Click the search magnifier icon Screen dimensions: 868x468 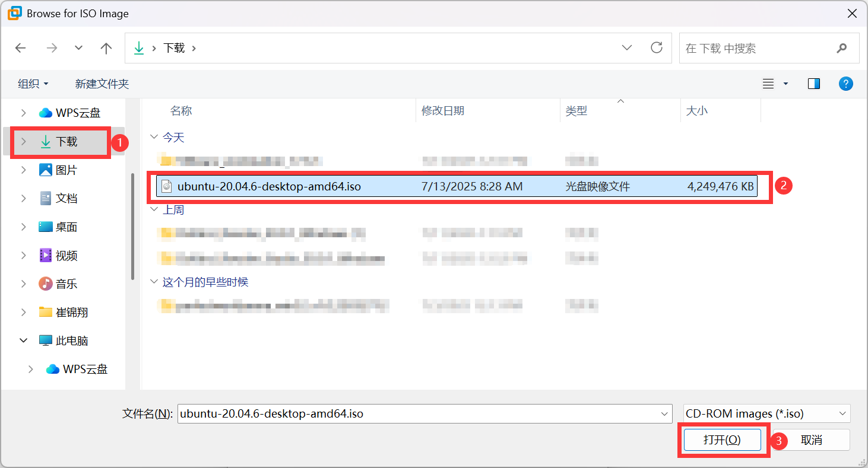pos(841,48)
